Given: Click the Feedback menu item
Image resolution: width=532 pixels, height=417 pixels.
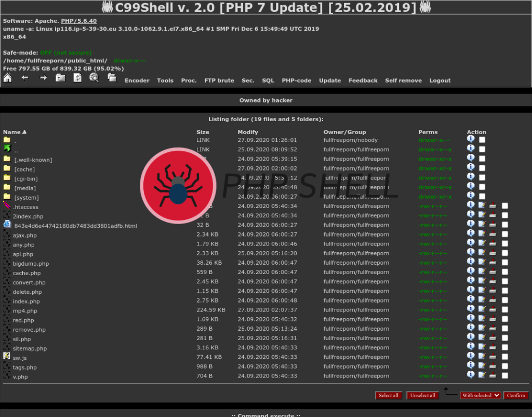Looking at the screenshot, I should [x=363, y=81].
